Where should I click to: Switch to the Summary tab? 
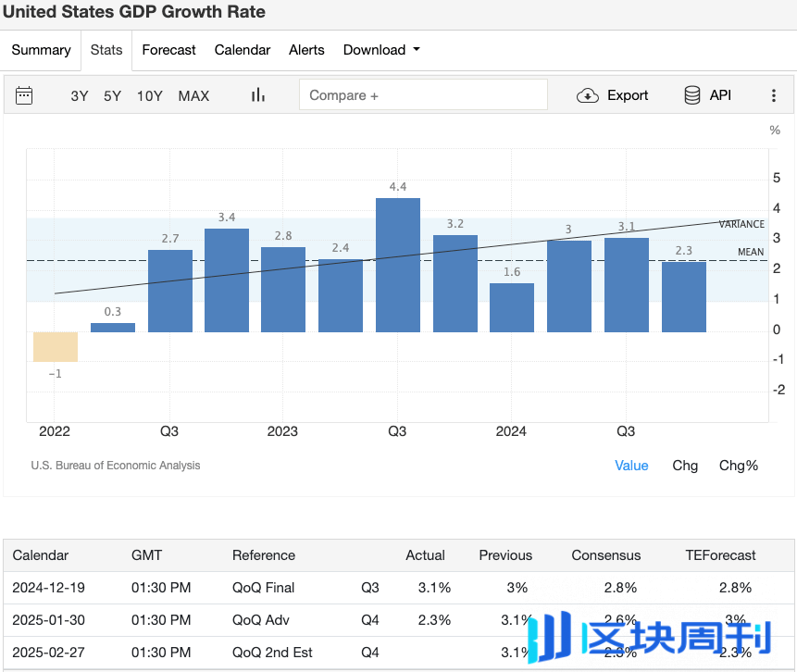pyautogui.click(x=41, y=50)
